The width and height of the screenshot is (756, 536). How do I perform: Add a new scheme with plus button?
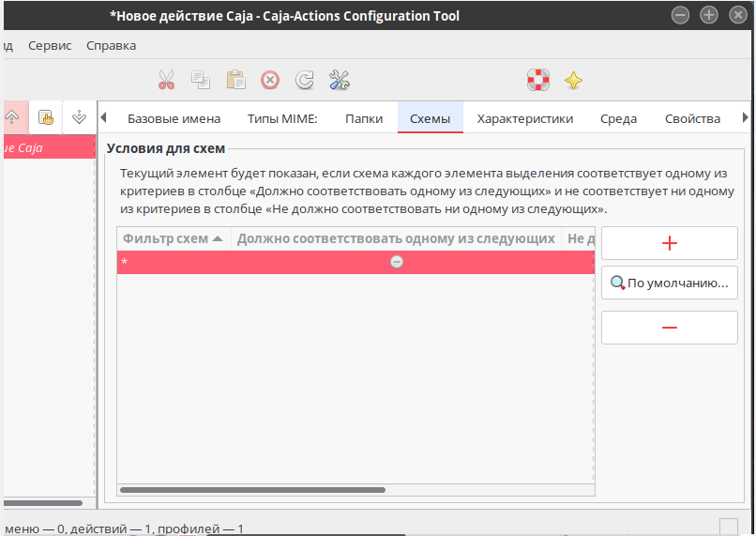point(669,243)
